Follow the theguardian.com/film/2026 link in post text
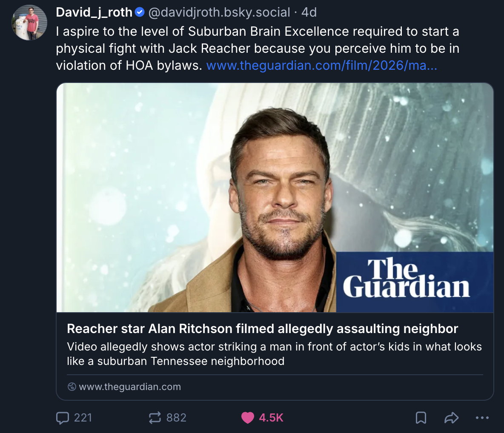The height and width of the screenshot is (433, 504). (x=321, y=66)
